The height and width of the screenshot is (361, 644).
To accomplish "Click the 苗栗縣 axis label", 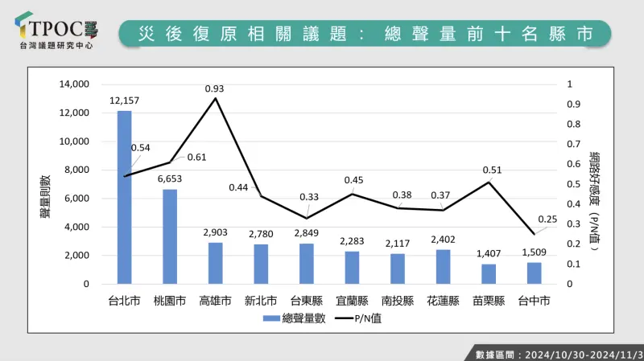I will [489, 301].
